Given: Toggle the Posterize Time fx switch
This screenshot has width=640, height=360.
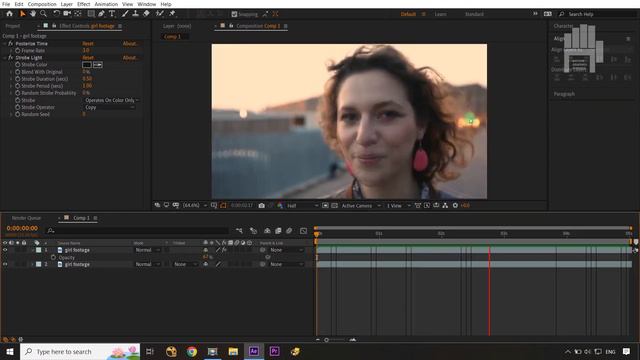Looking at the screenshot, I should click(x=11, y=44).
